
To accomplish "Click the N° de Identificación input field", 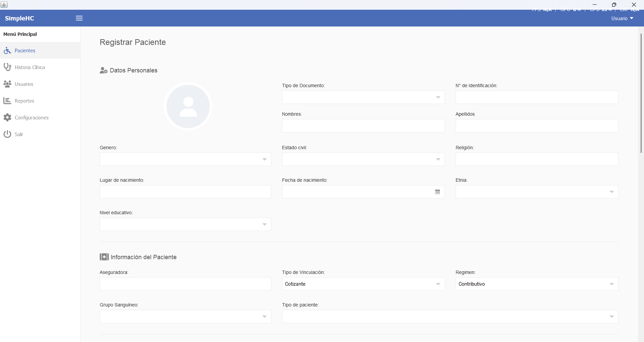I will [x=537, y=97].
